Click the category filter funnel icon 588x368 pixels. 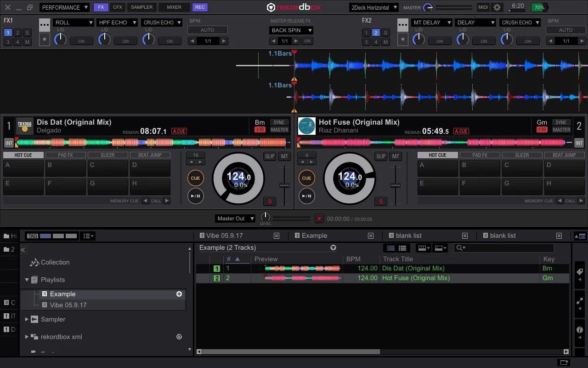click(334, 247)
